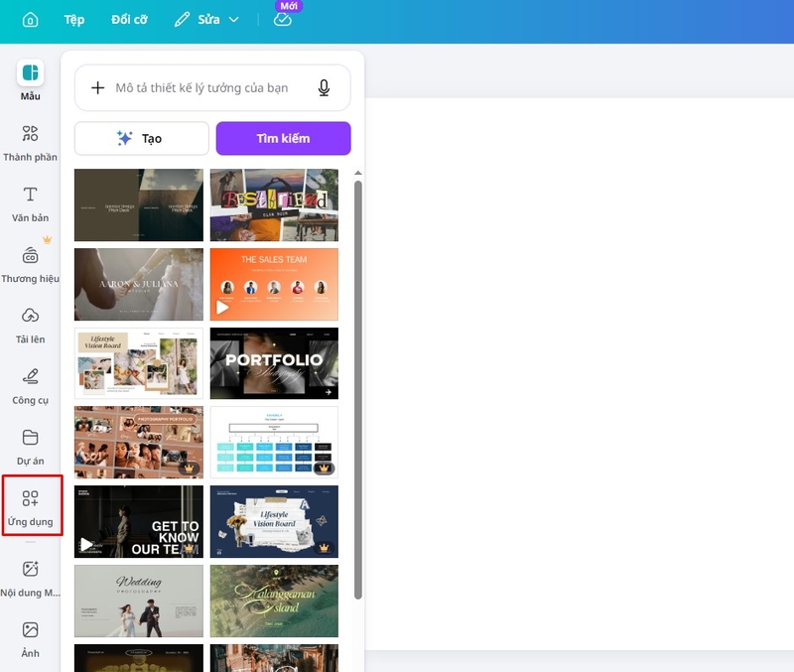Select the PORTFOLIO template thumbnail
This screenshot has width=794, height=672.
click(274, 363)
